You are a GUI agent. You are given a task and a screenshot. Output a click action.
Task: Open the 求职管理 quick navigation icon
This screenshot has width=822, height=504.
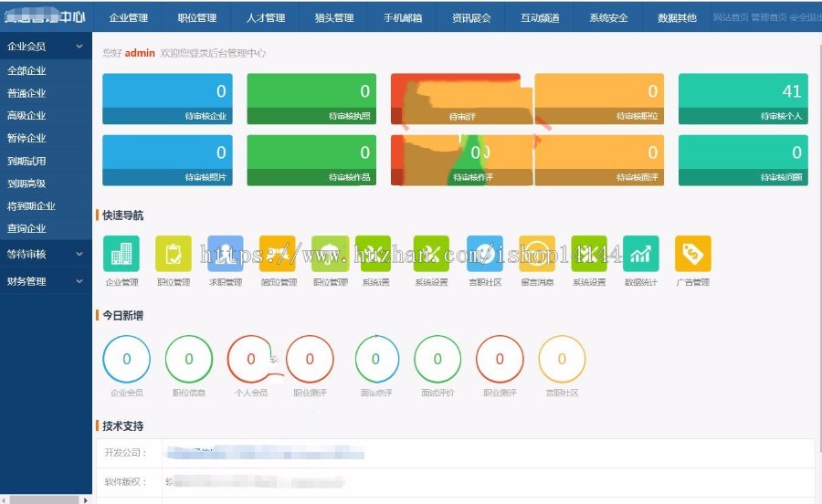coord(226,254)
